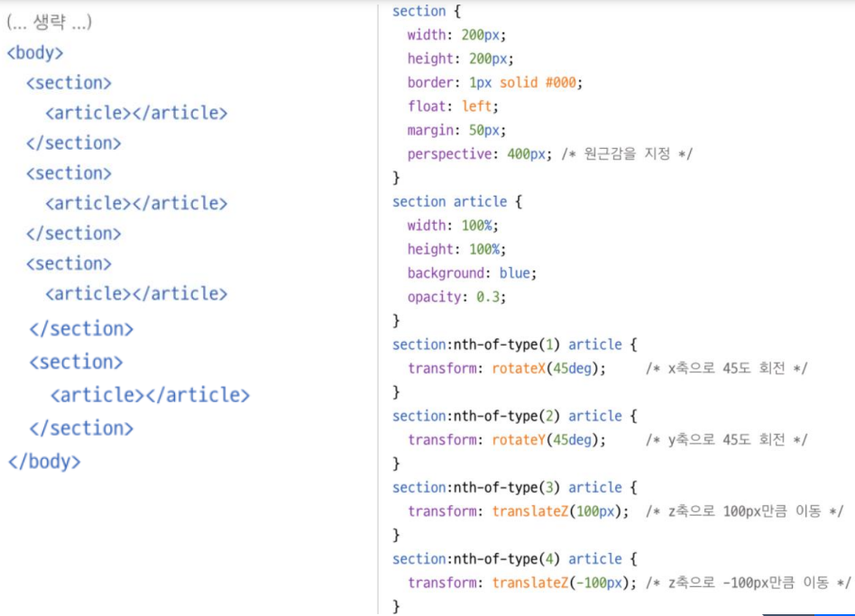Click the "z축으로 100px만큼 이동" comment
The width and height of the screenshot is (855, 616).
pyautogui.click(x=744, y=511)
